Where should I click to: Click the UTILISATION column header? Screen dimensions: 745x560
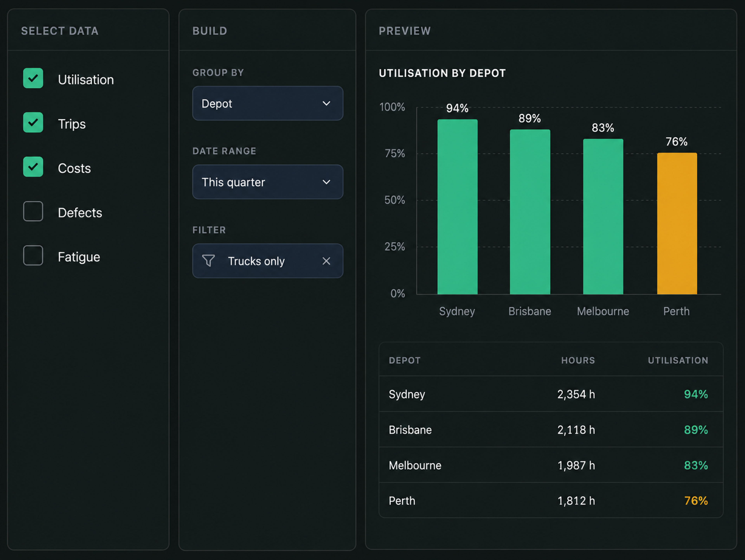point(678,360)
